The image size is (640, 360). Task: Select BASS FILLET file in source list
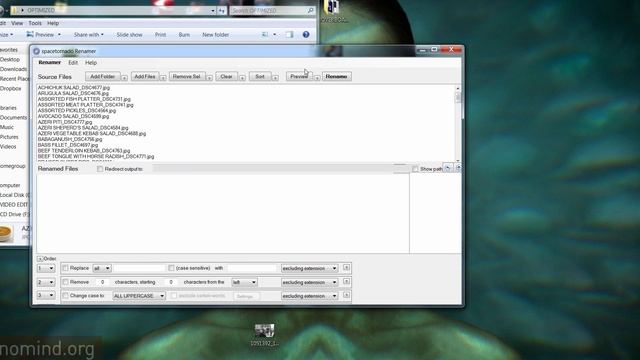point(68,145)
